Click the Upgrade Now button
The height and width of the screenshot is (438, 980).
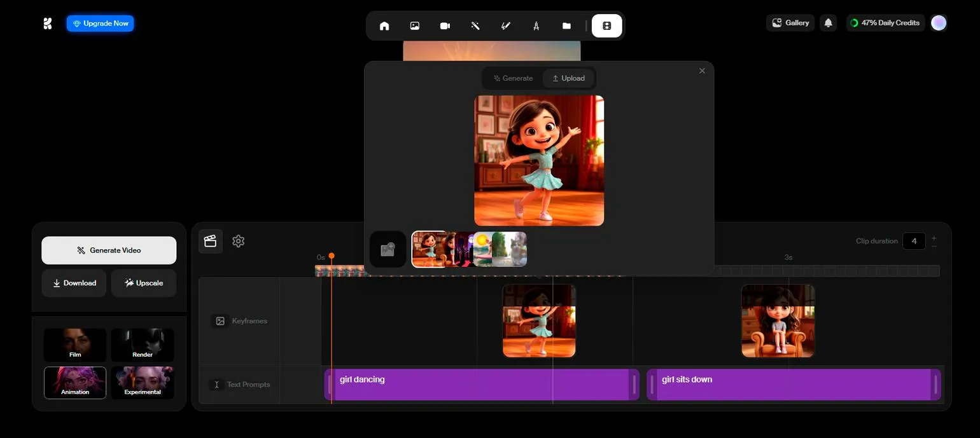click(100, 24)
